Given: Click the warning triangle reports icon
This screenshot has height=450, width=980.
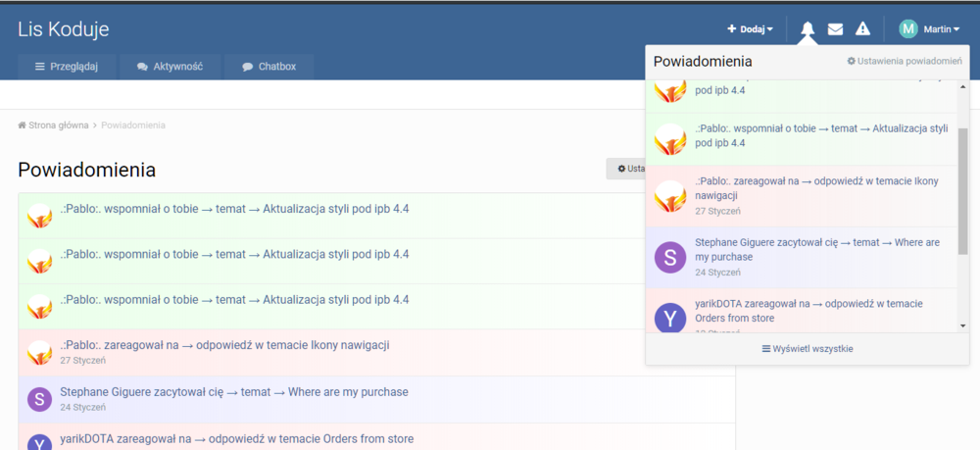Looking at the screenshot, I should [x=862, y=29].
